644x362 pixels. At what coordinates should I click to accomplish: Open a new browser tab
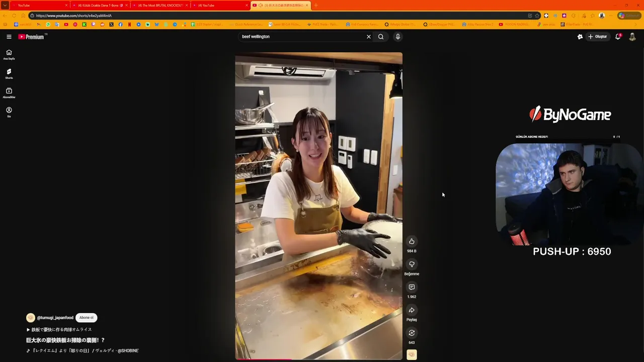click(316, 5)
